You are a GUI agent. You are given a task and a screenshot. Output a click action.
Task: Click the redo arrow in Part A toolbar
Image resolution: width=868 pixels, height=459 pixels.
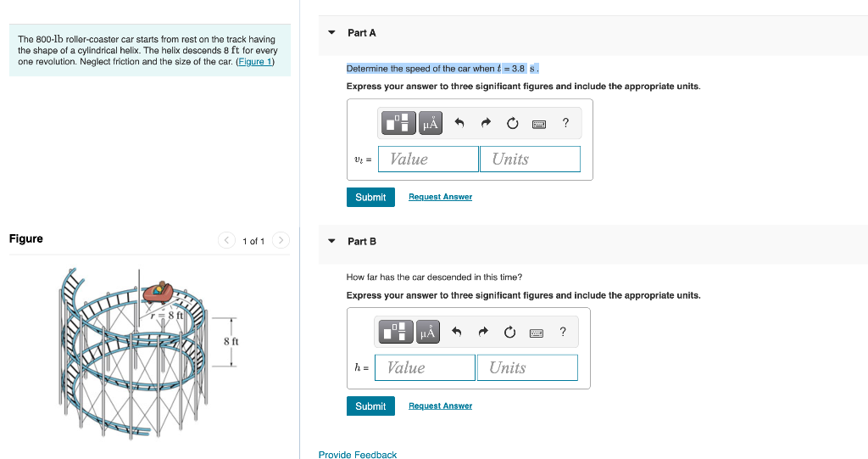(486, 122)
